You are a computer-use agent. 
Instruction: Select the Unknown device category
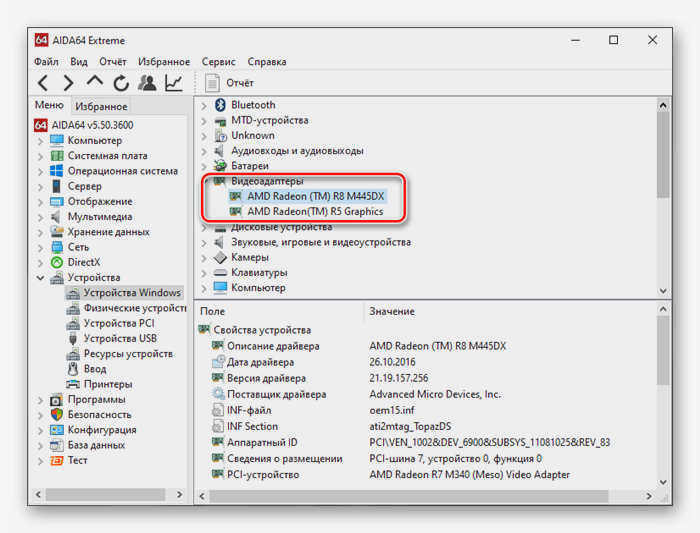click(245, 135)
